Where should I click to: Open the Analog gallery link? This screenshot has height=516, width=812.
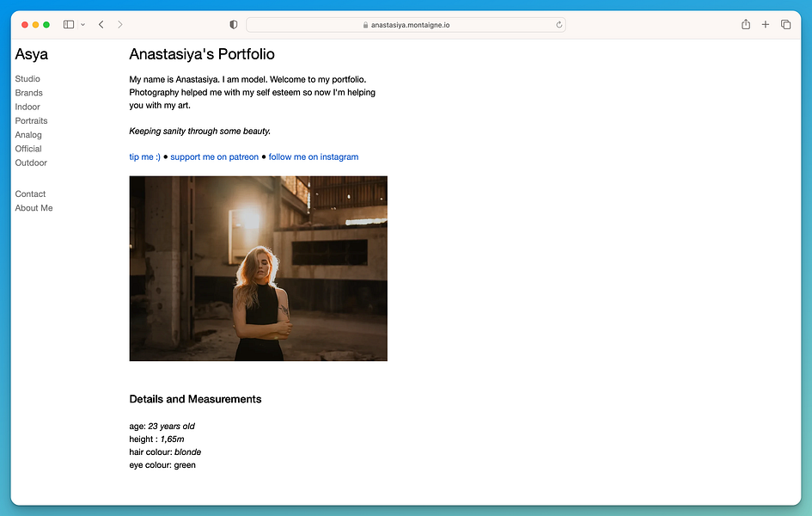pos(28,135)
